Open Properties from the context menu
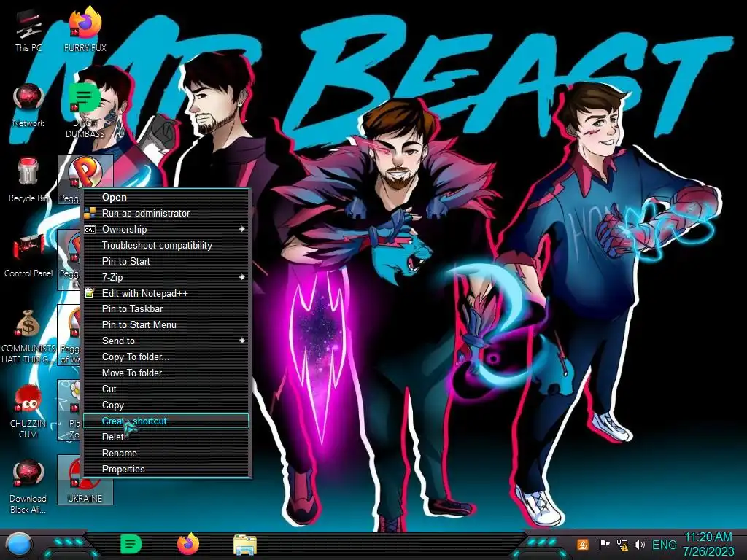This screenshot has width=747, height=560. [x=166, y=469]
